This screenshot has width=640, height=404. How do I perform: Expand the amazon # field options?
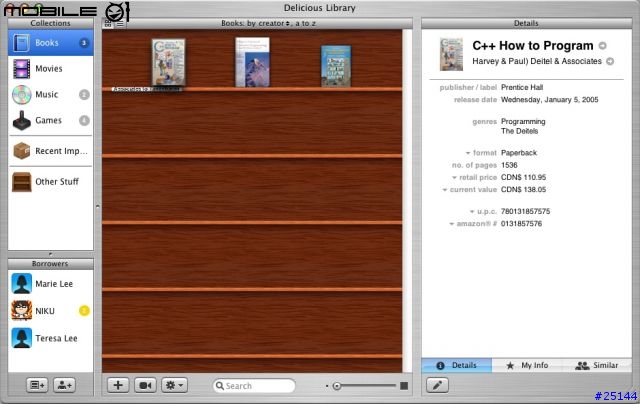click(x=452, y=224)
